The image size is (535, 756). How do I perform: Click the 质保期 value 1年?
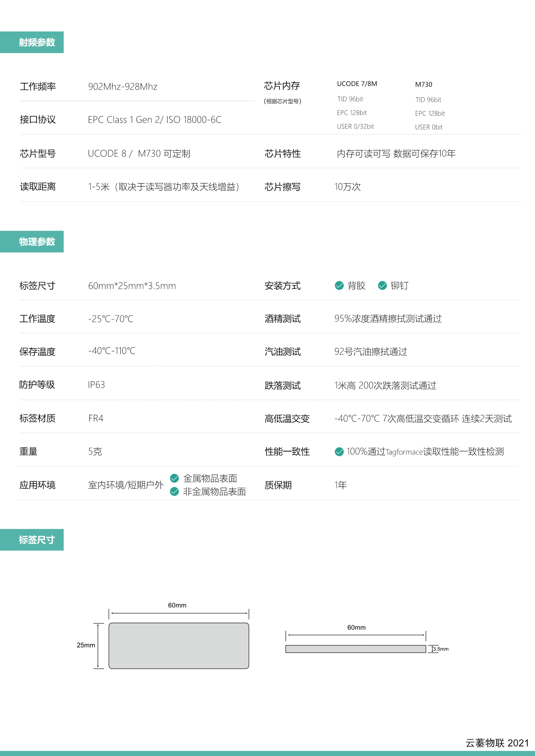(340, 485)
